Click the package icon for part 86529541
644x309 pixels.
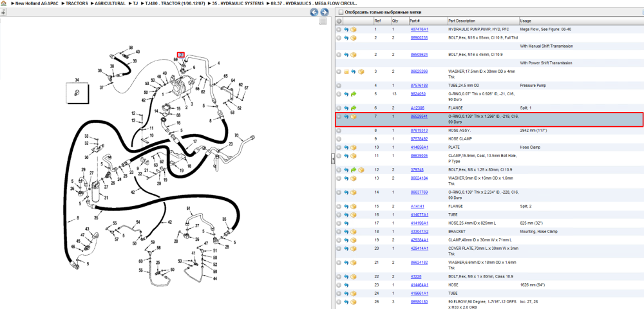point(353,117)
